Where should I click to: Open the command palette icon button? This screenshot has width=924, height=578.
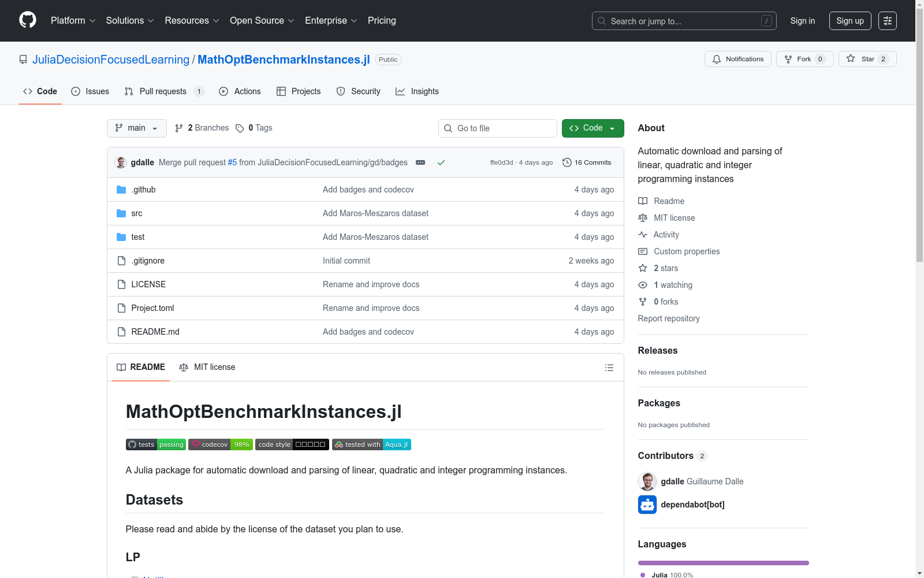(888, 21)
